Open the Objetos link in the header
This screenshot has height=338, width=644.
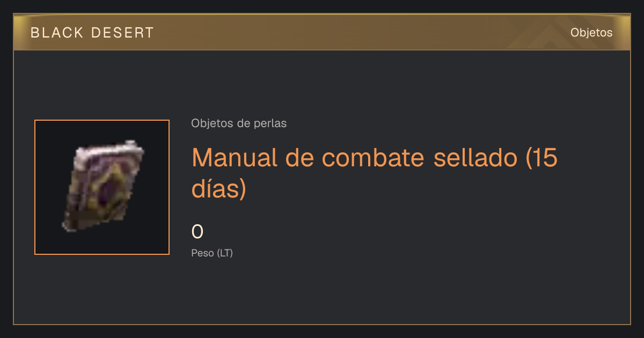click(591, 32)
